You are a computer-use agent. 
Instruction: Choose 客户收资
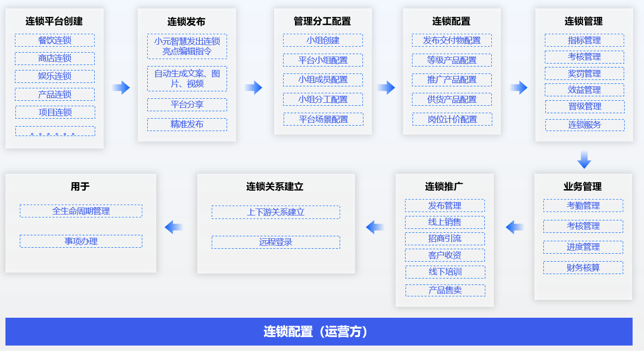coord(445,255)
